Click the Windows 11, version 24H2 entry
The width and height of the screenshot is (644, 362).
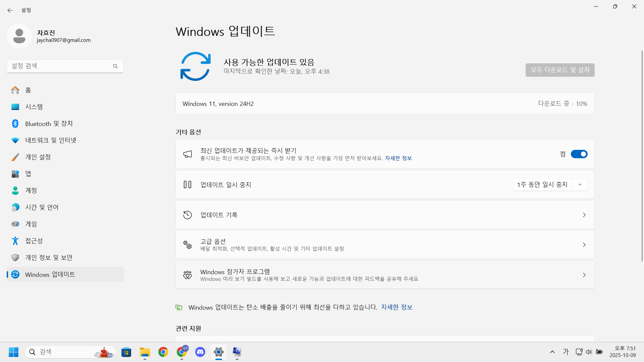coord(385,104)
